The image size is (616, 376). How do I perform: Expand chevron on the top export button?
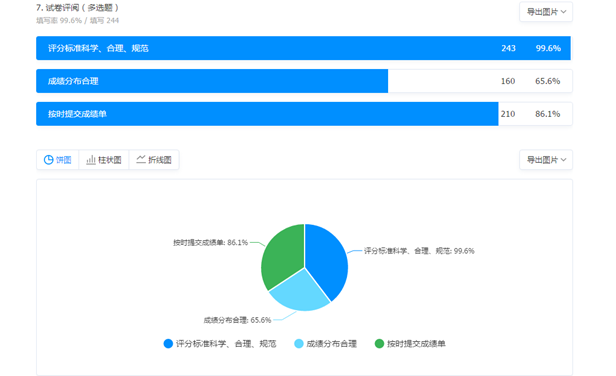[564, 12]
